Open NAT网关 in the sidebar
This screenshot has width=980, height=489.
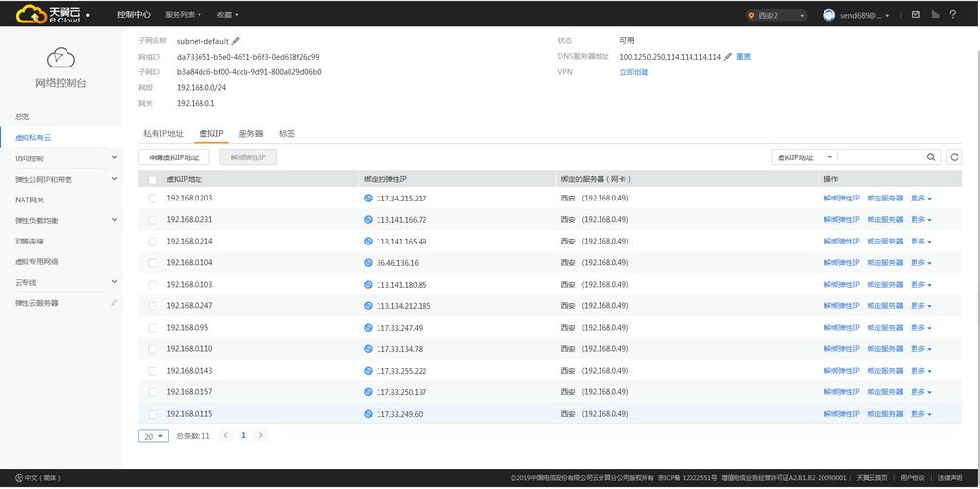coord(29,200)
